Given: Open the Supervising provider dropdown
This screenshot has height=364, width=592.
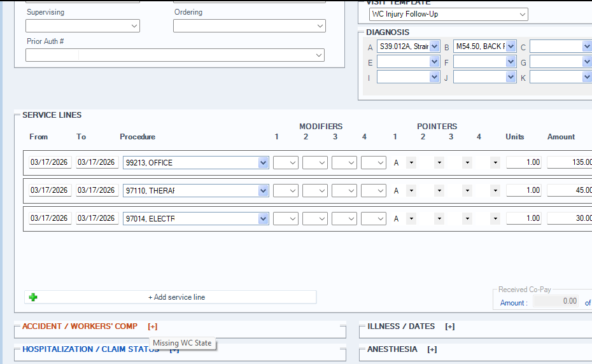Looking at the screenshot, I should 134,26.
